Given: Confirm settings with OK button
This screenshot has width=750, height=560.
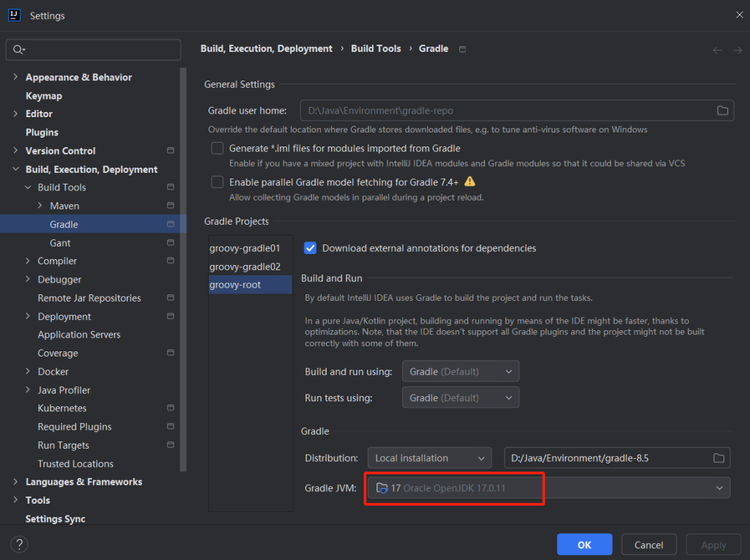Looking at the screenshot, I should (584, 544).
